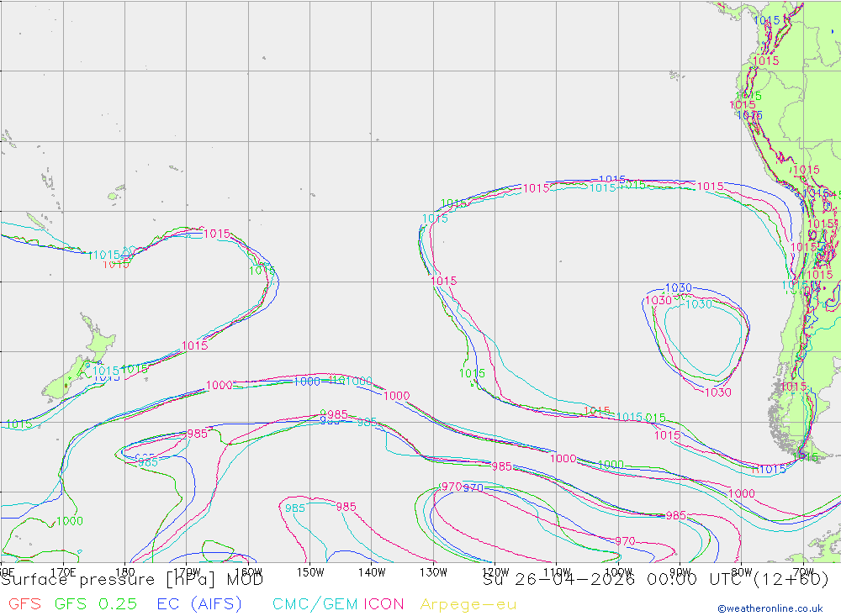This screenshot has height=616, width=841.
Task: Click the EC (AIFS) legend label
Action: click(199, 604)
